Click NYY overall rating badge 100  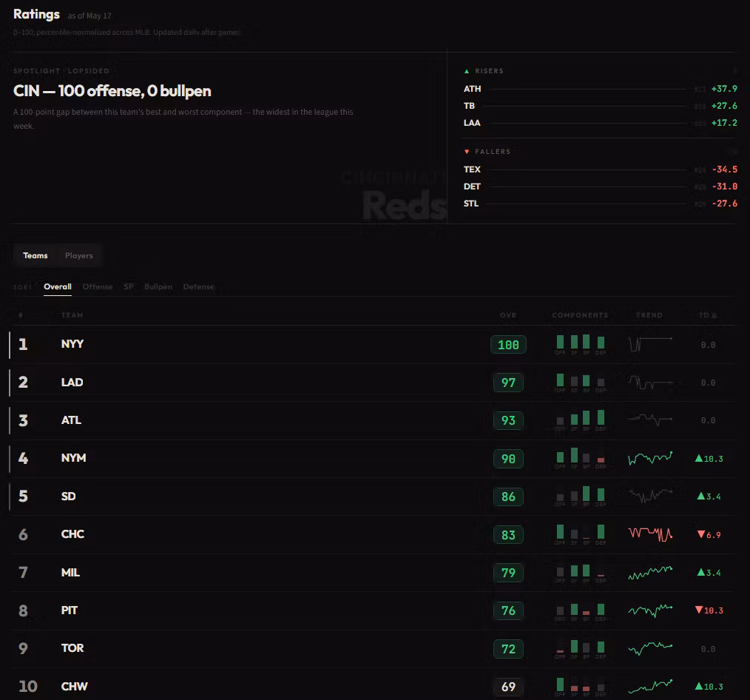click(508, 345)
